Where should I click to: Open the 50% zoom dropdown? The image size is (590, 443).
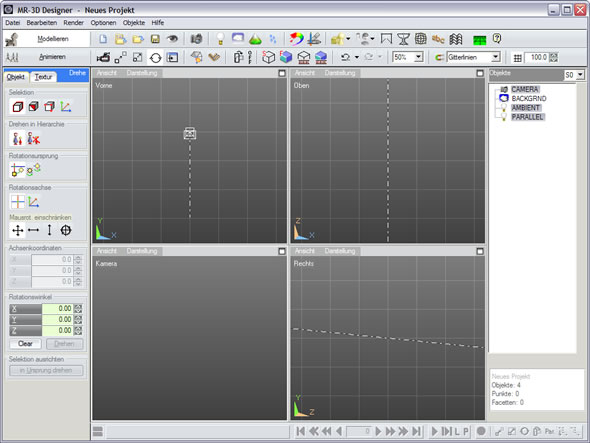(418, 57)
